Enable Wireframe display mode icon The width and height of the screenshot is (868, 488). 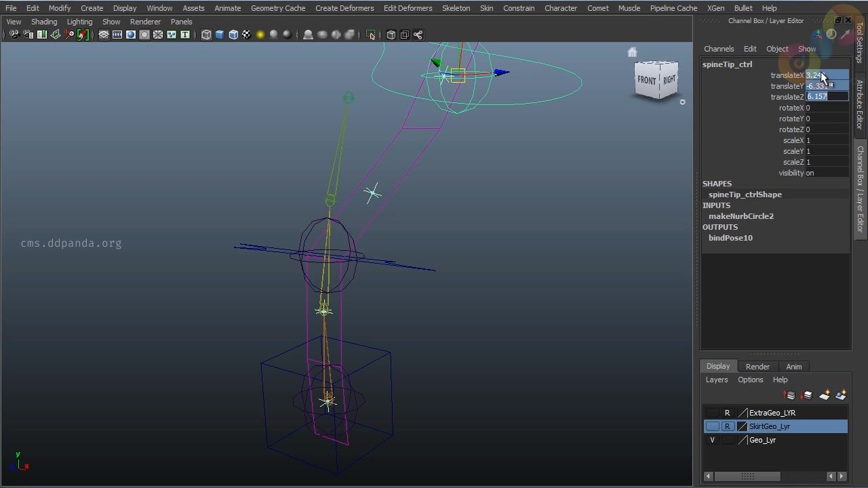[x=206, y=35]
